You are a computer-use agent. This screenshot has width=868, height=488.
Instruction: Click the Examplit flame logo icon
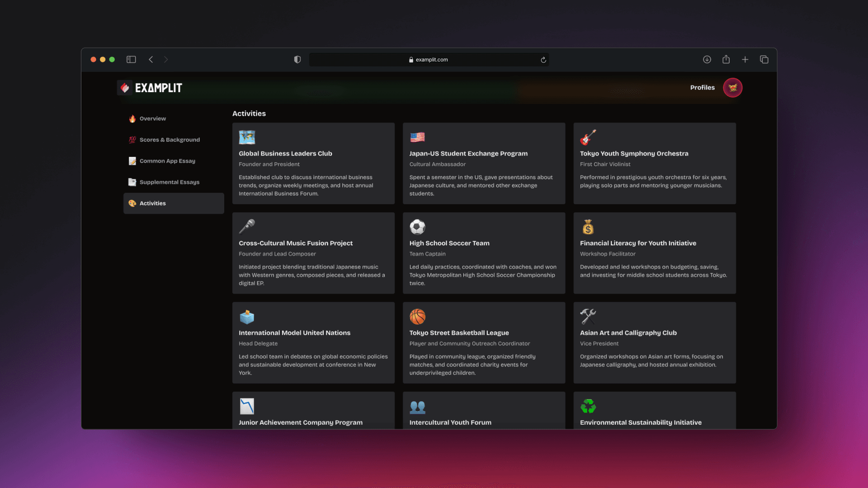pos(125,88)
